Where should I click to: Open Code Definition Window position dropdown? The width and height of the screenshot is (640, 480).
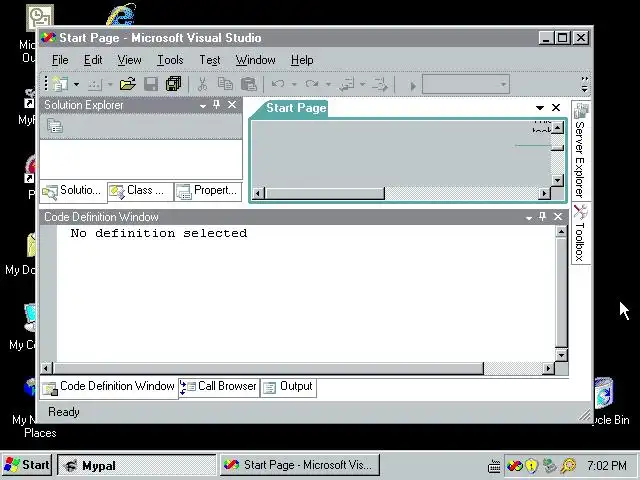tap(529, 218)
